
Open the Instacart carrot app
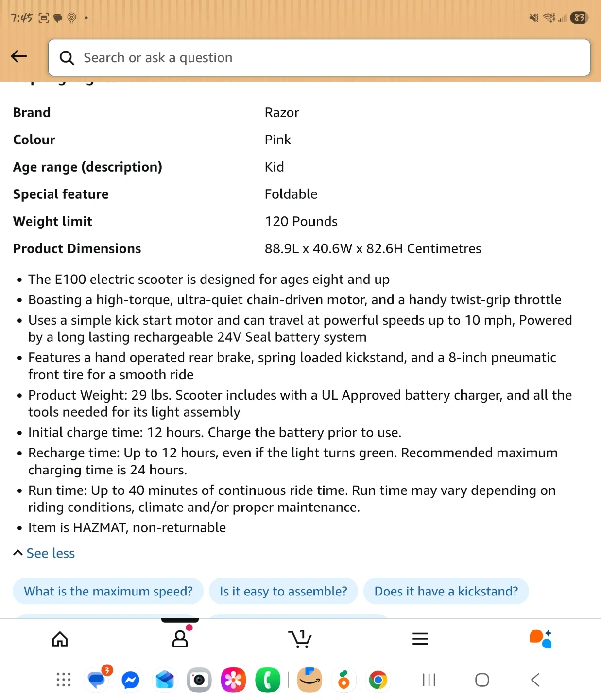(x=344, y=680)
